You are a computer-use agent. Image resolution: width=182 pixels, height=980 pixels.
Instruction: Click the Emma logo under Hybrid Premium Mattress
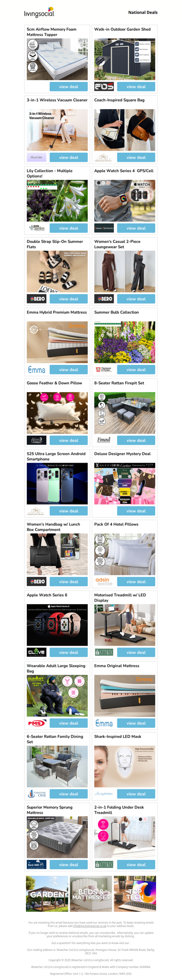(36, 369)
